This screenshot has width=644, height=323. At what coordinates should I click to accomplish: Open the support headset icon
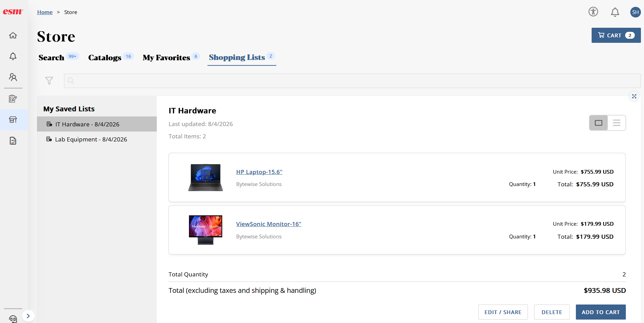click(13, 319)
